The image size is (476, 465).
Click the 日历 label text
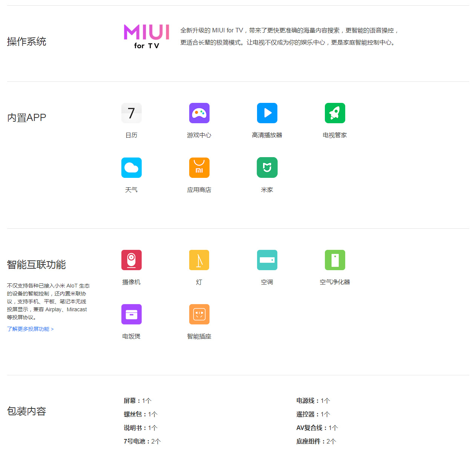pyautogui.click(x=132, y=135)
